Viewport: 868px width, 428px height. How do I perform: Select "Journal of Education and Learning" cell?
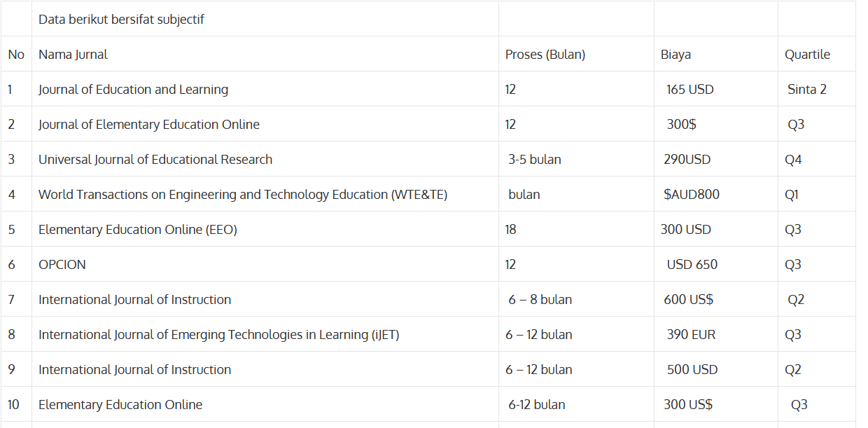[x=133, y=90]
